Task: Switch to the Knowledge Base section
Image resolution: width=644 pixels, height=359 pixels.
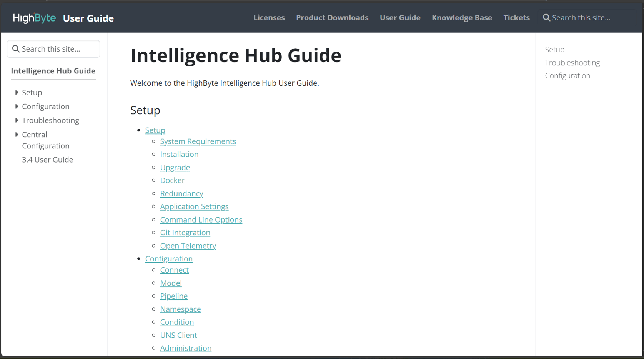Action: tap(461, 18)
